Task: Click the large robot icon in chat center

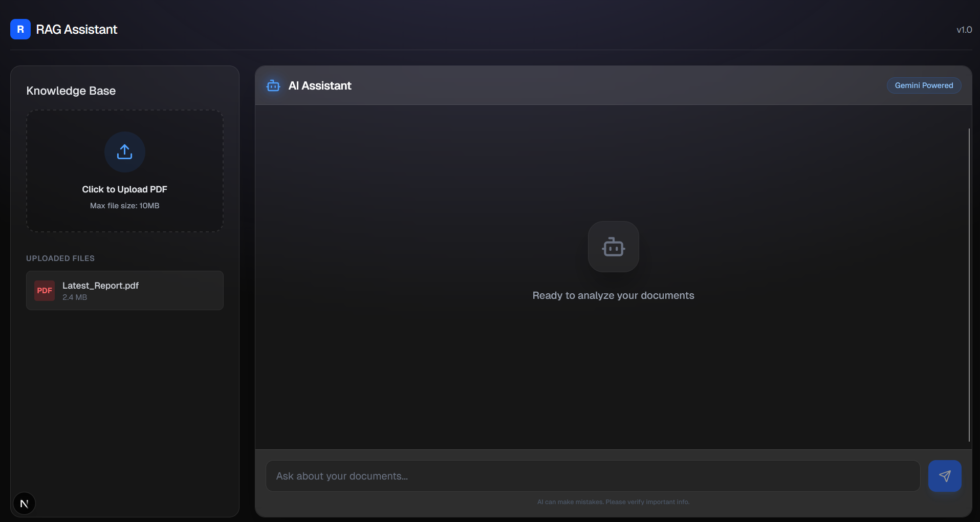Action: coord(613,247)
